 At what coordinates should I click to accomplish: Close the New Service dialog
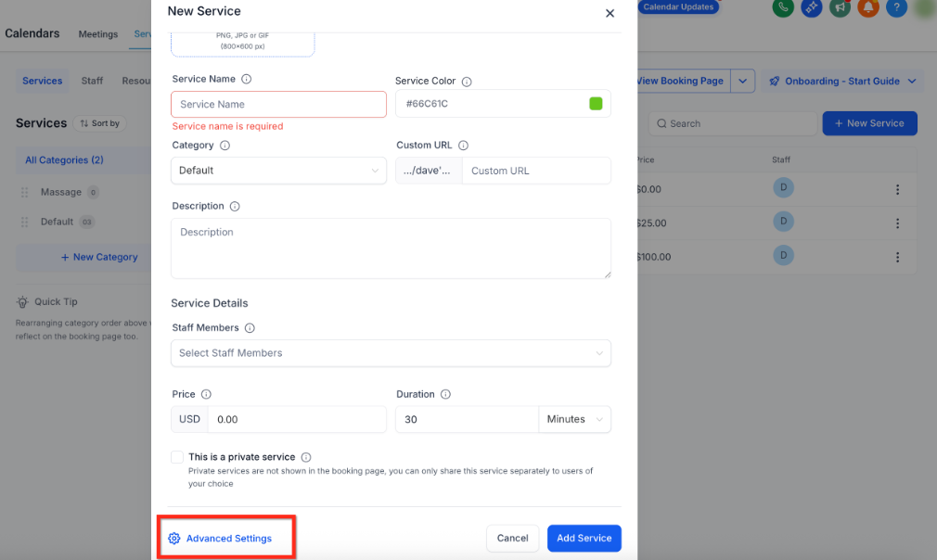[x=610, y=13]
